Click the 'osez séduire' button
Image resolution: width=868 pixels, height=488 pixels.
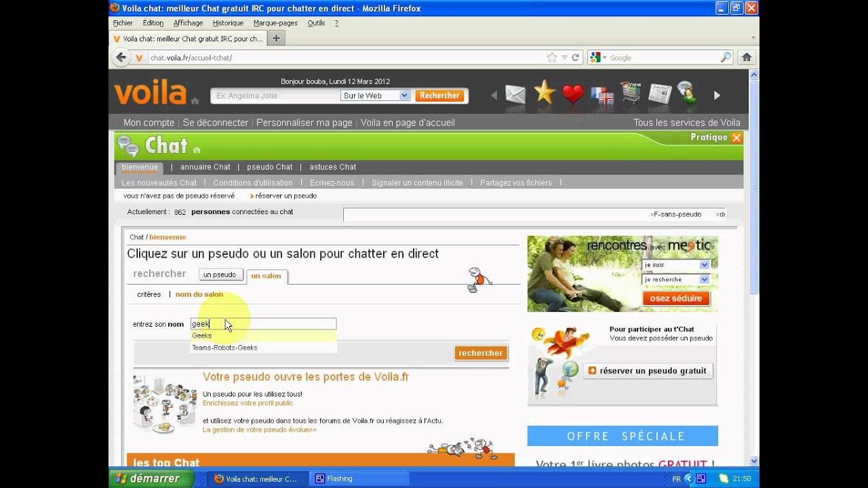[x=676, y=298]
